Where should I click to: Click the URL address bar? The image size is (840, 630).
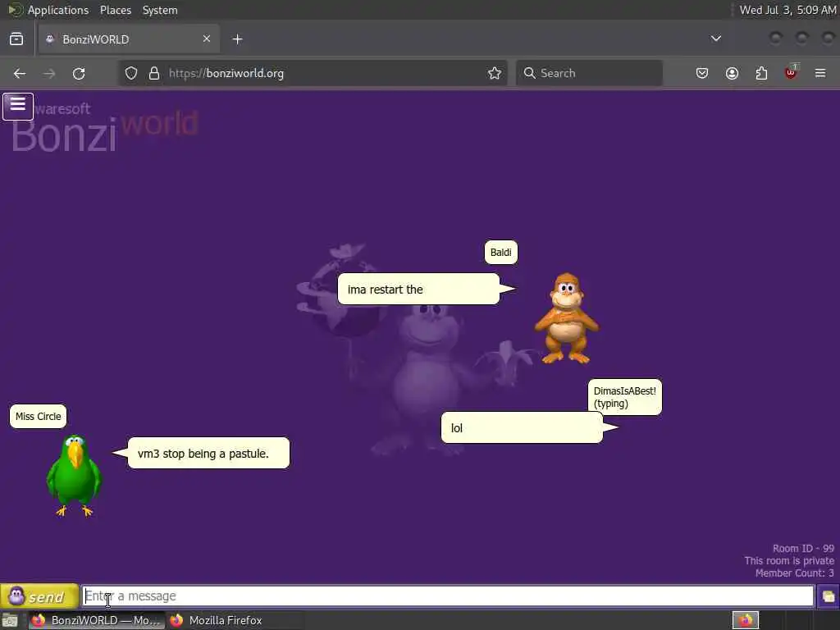click(x=313, y=73)
